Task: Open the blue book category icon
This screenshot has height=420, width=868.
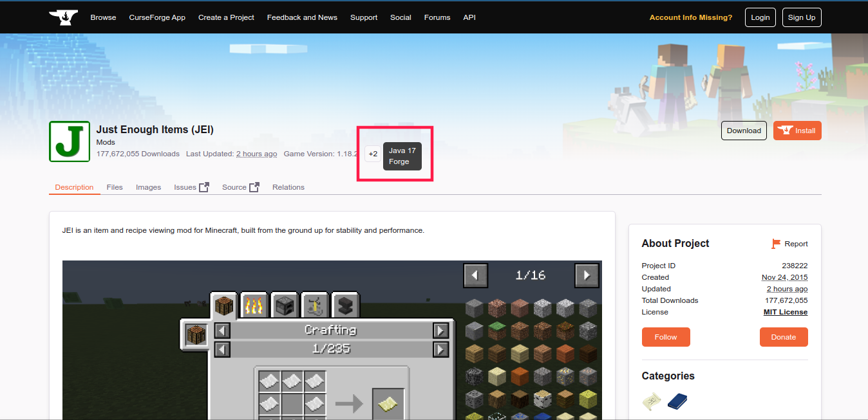Action: coord(677,402)
